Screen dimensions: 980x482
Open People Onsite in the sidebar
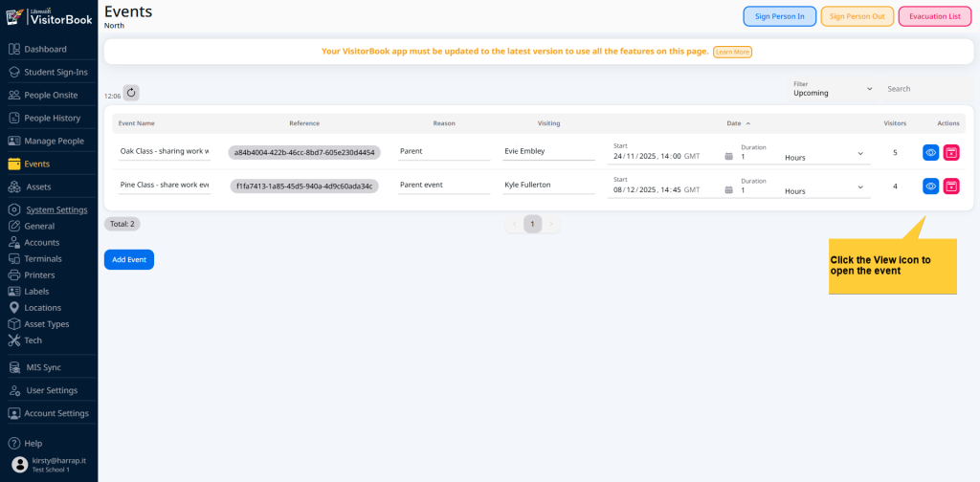pos(52,95)
